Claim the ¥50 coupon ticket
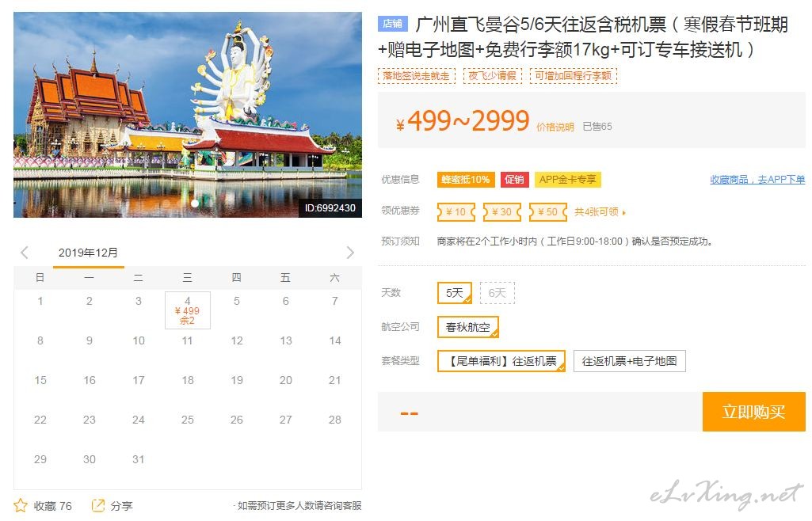This screenshot has width=812, height=521. [x=548, y=211]
